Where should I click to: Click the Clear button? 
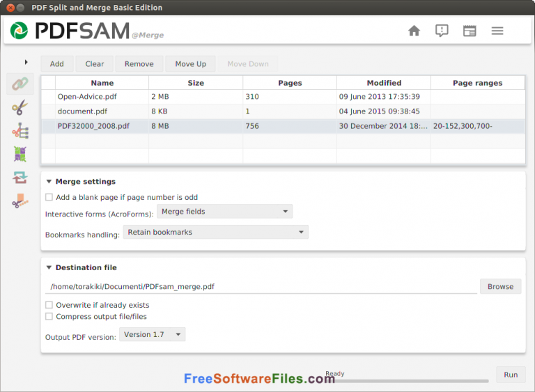tap(95, 64)
